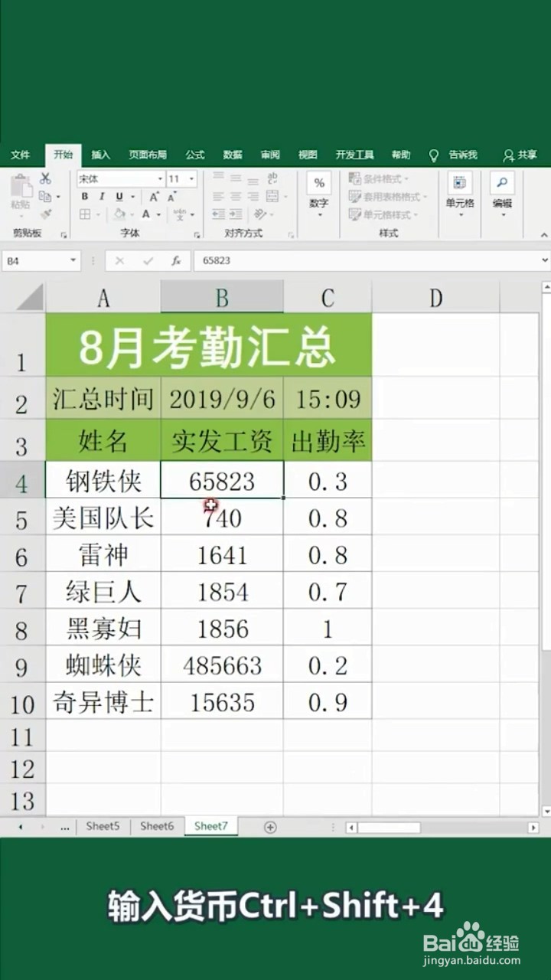Click the horizontal scrollbar thumb
Image resolution: width=551 pixels, height=980 pixels.
(389, 828)
